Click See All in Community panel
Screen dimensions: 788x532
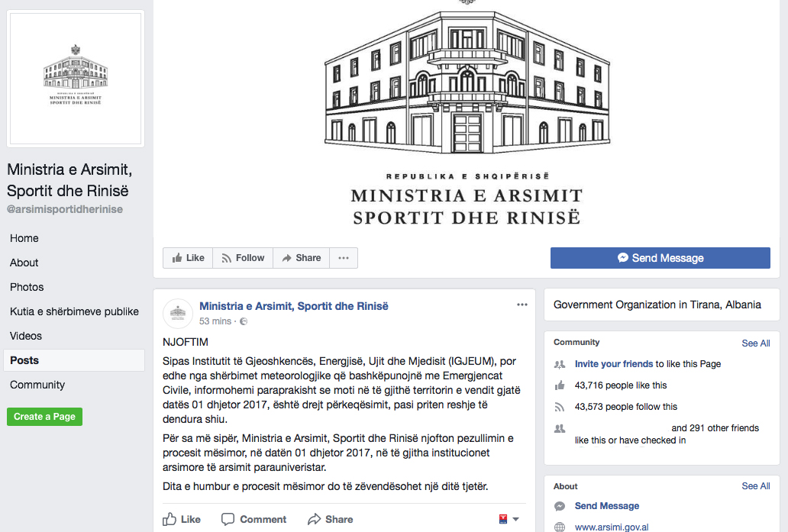point(756,343)
